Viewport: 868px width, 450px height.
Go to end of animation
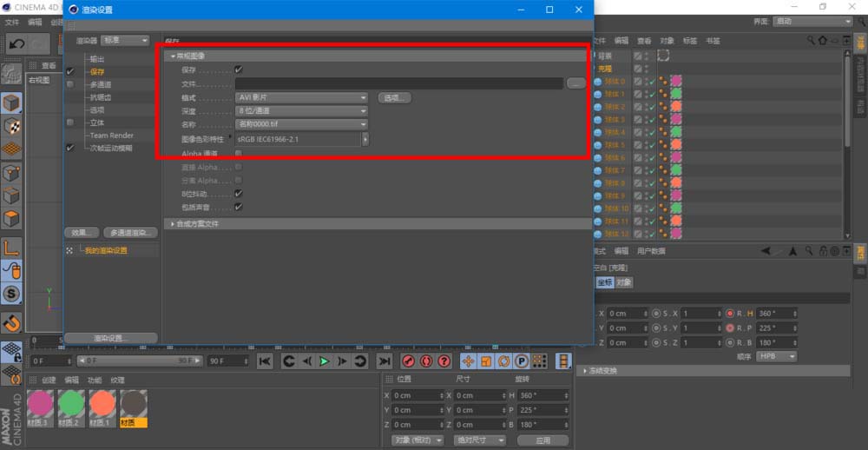click(385, 361)
